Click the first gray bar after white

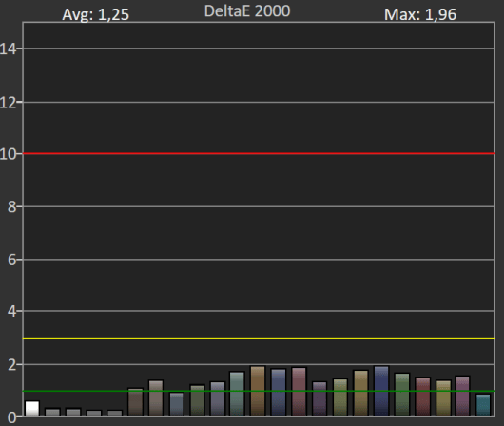pyautogui.click(x=52, y=413)
